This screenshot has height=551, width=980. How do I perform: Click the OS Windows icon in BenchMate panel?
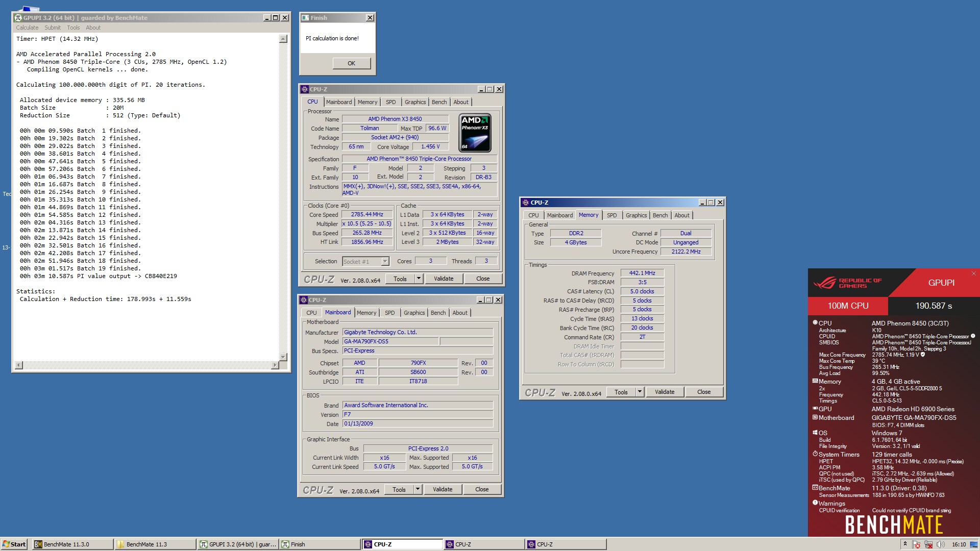815,432
